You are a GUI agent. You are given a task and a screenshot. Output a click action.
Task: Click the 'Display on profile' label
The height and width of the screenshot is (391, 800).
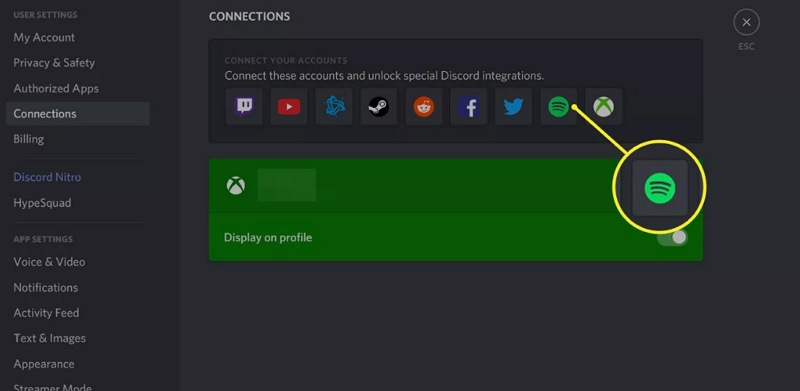[268, 237]
